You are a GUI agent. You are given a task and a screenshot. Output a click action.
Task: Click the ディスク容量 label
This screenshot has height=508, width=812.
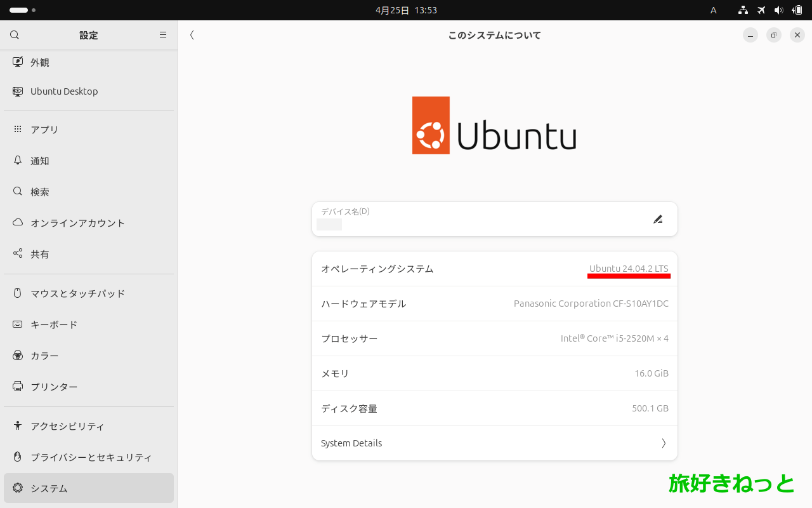pyautogui.click(x=350, y=408)
